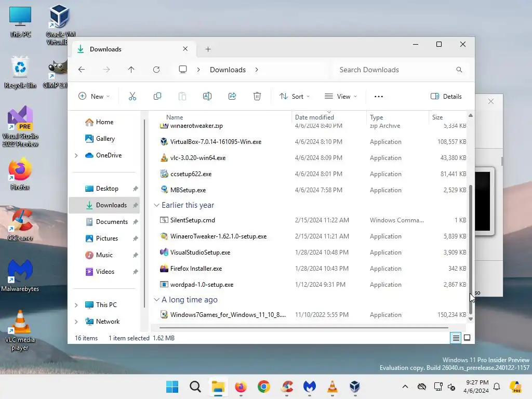Screen dimensions: 532x399
Task: Open VLC media player desktop shortcut
Action: (20, 330)
